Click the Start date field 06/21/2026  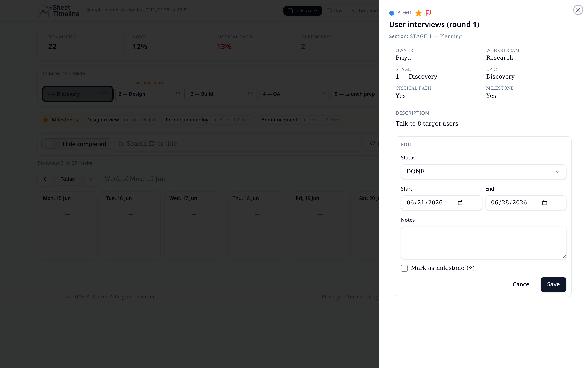[x=441, y=202]
